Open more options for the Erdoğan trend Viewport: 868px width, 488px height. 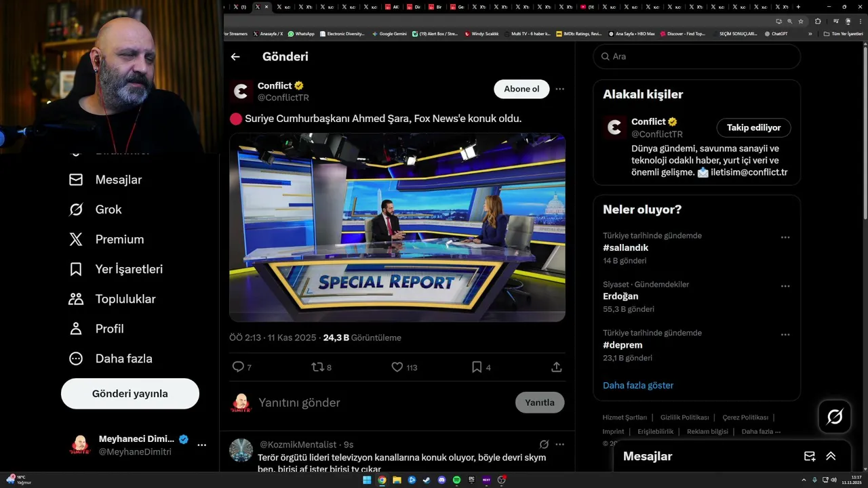click(x=785, y=286)
